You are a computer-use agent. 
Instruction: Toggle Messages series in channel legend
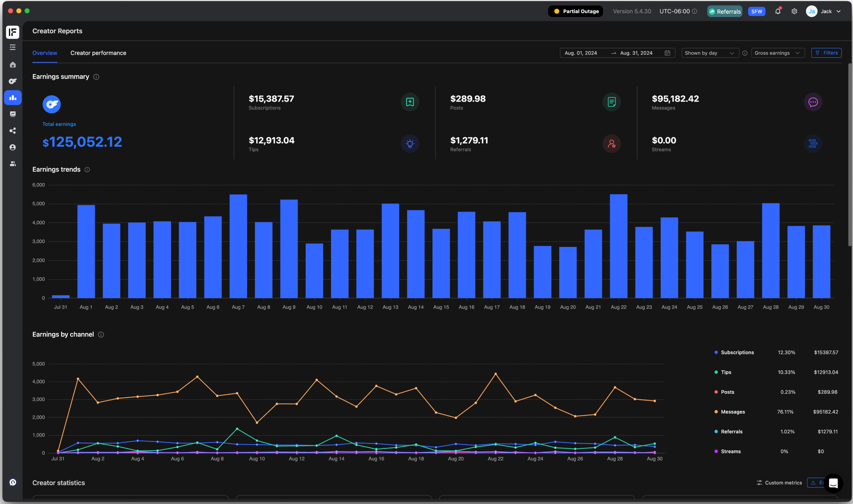(x=732, y=412)
